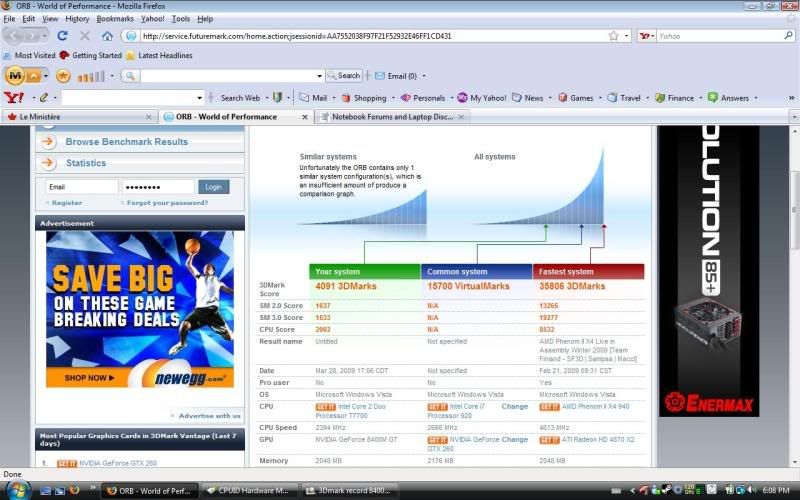This screenshot has width=800, height=500.
Task: Open the back/forward history dropdown arrow
Action: [45, 36]
